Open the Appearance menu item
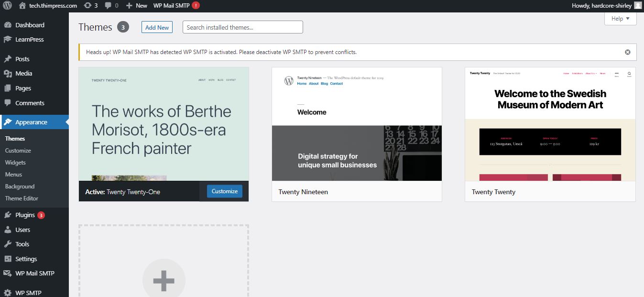 (34, 122)
